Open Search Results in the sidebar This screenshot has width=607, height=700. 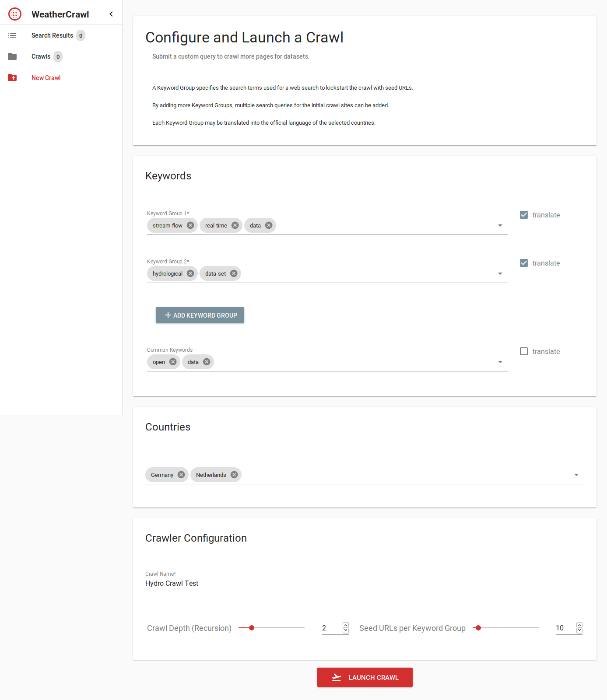tap(61, 35)
